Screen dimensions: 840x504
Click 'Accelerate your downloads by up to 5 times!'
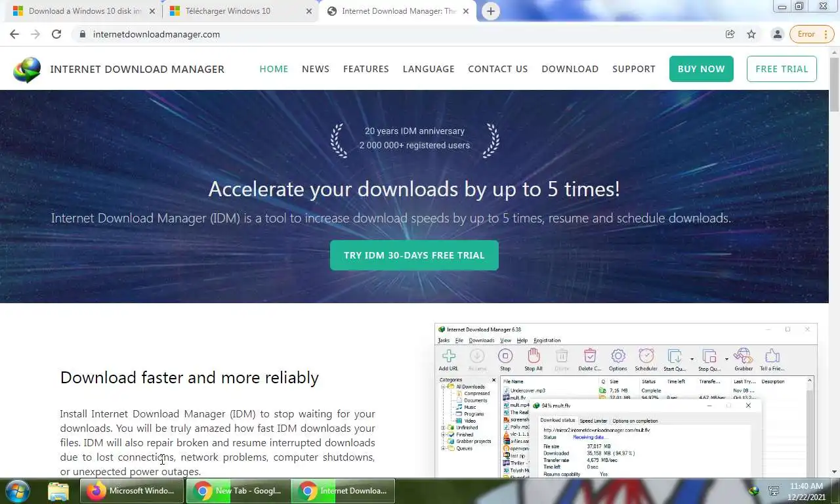point(414,189)
